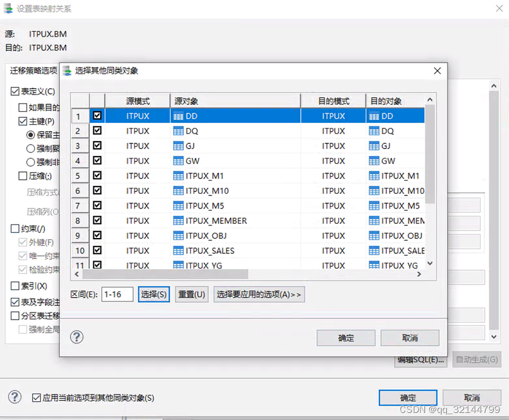The image size is (509, 420).
Task: Select the 强制聚 radio option
Action: tap(31, 148)
